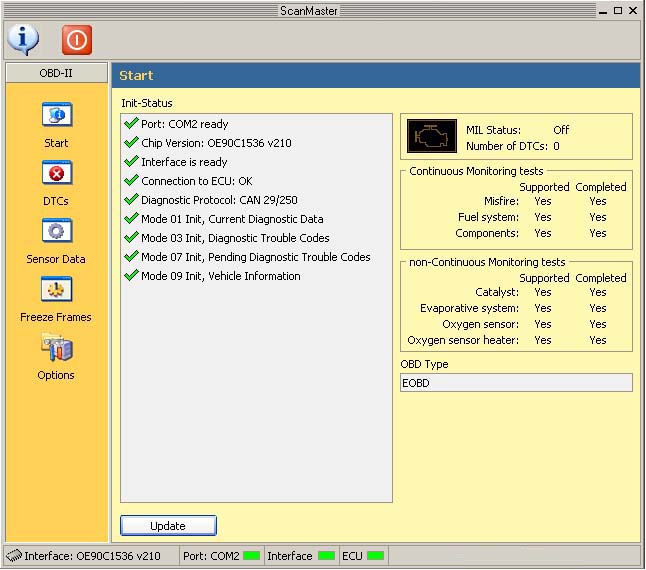Click the OBD-II sidebar header tab
The width and height of the screenshot is (646, 570).
pos(56,73)
